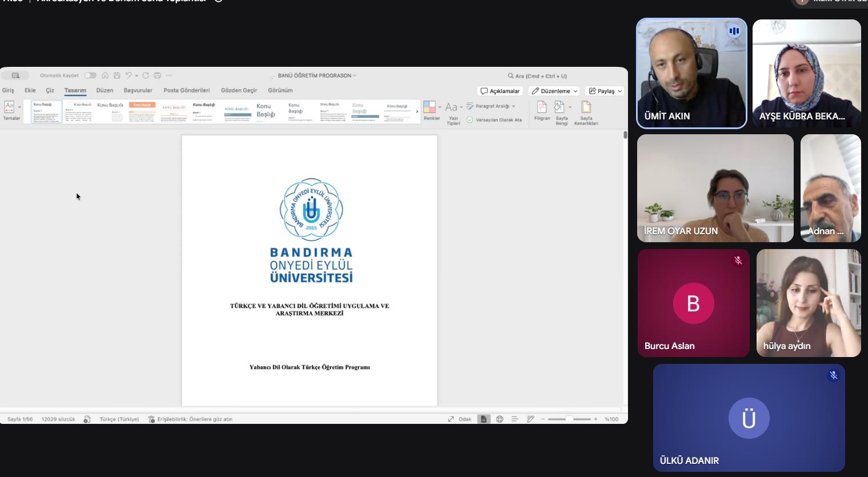Open the Başvurular ribbon tab
The width and height of the screenshot is (868, 477).
click(x=138, y=90)
